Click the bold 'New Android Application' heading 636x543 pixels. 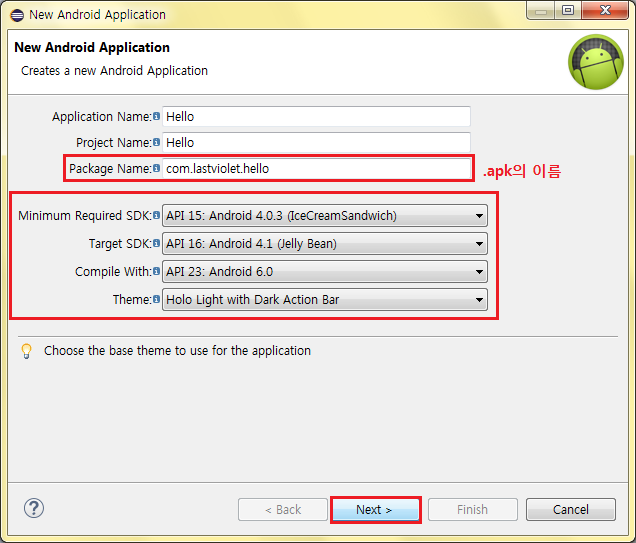tap(92, 47)
